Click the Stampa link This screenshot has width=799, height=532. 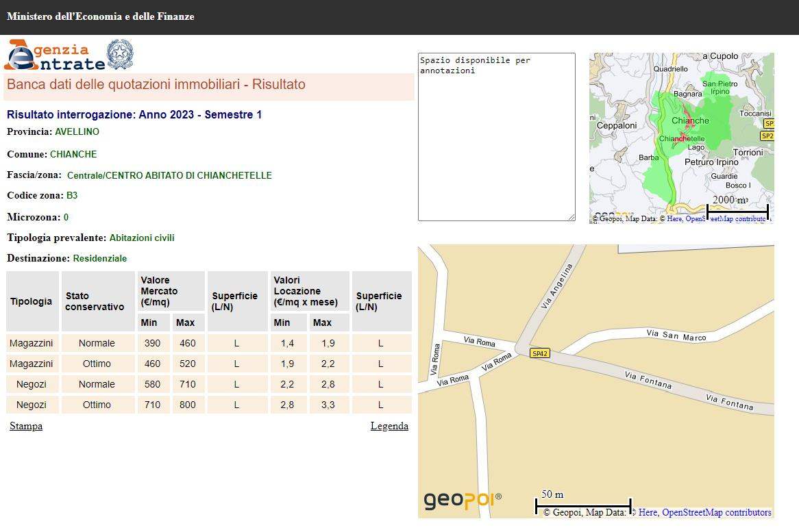pos(26,426)
